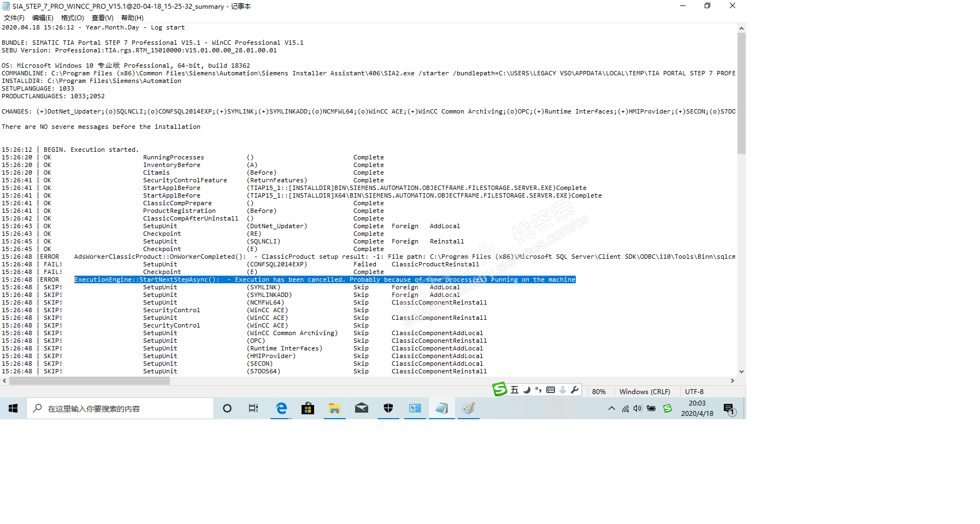Open the volume control in the tray

tap(637, 408)
